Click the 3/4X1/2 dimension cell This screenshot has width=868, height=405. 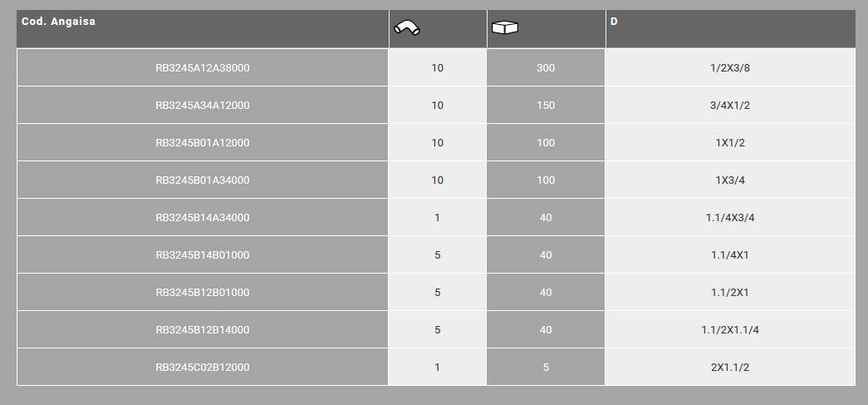[730, 106]
